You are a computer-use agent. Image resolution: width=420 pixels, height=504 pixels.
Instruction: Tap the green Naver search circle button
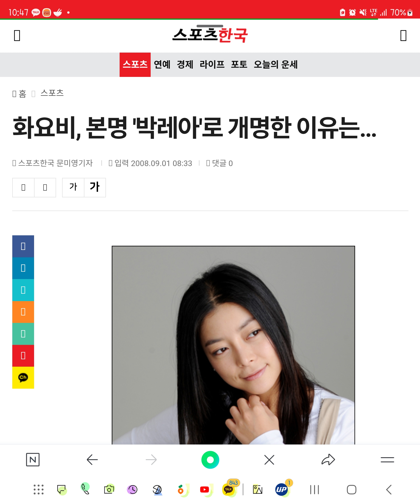point(210,460)
